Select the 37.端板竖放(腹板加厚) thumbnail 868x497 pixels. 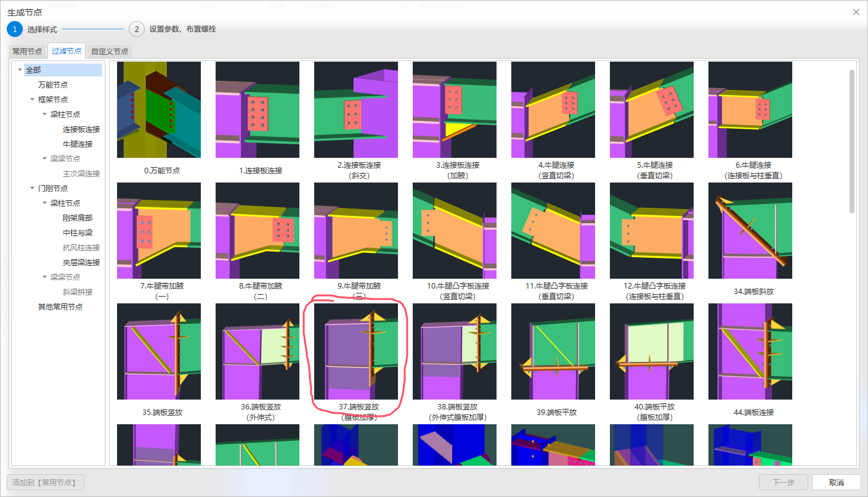[x=356, y=351]
